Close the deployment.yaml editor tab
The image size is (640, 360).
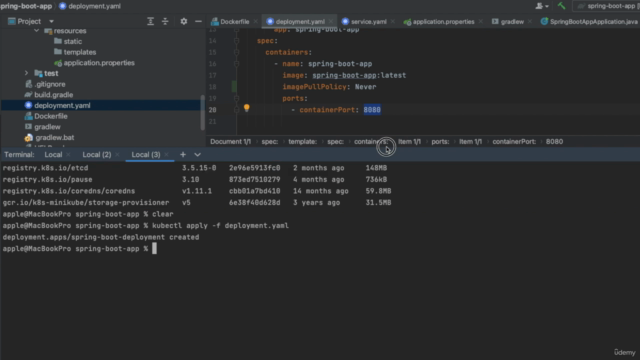coord(331,22)
